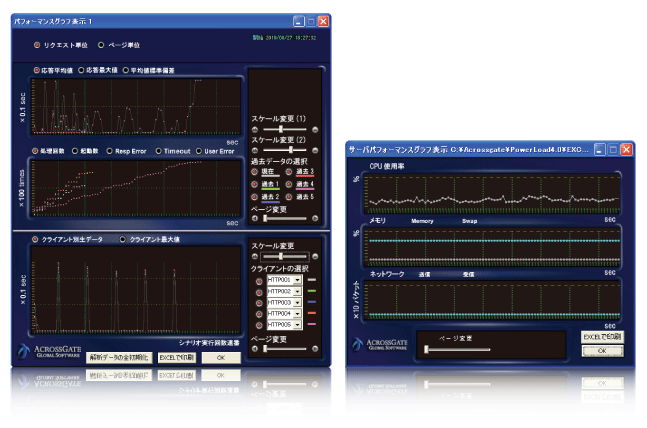The width and height of the screenshot is (647, 428).
Task: Select Resp Error radio option
Action: 110,151
